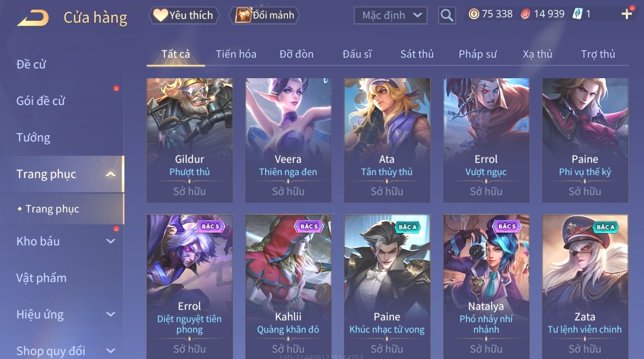Open Đổi mảnh fragment exchange chest
This screenshot has width=644, height=359.
tap(264, 15)
